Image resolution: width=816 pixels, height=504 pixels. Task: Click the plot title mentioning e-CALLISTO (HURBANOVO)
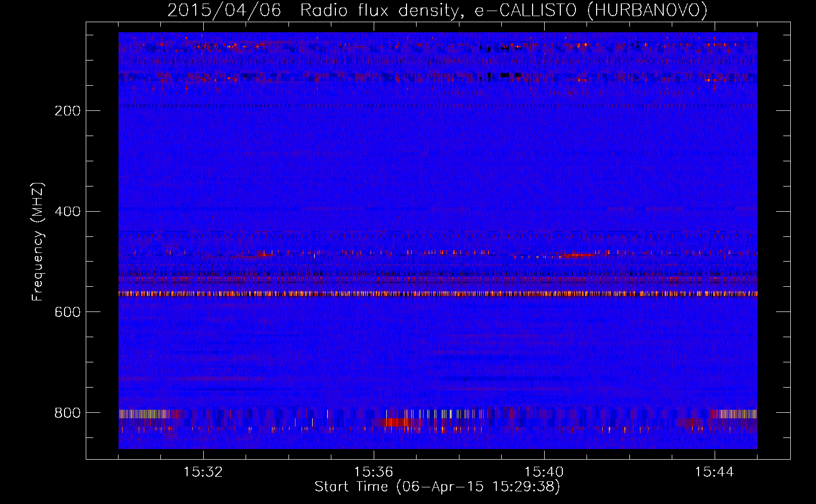[x=437, y=11]
